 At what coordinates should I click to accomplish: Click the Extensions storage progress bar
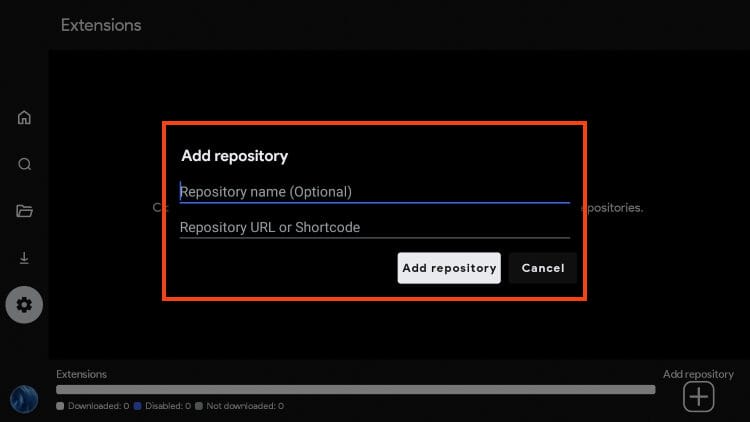click(355, 390)
